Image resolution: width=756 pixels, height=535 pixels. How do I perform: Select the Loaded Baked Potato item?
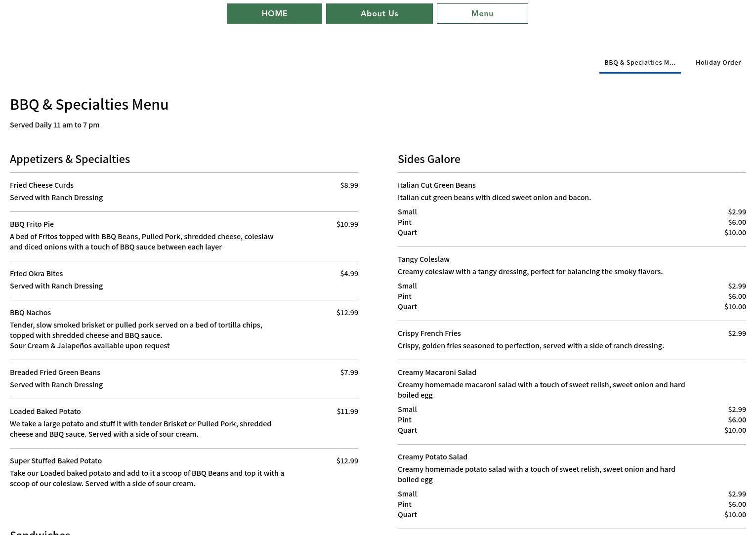pyautogui.click(x=45, y=411)
